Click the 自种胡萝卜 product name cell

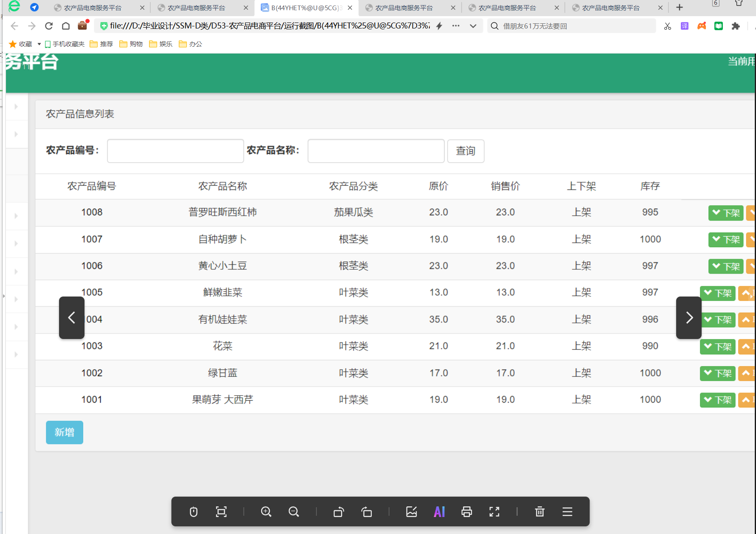(223, 239)
